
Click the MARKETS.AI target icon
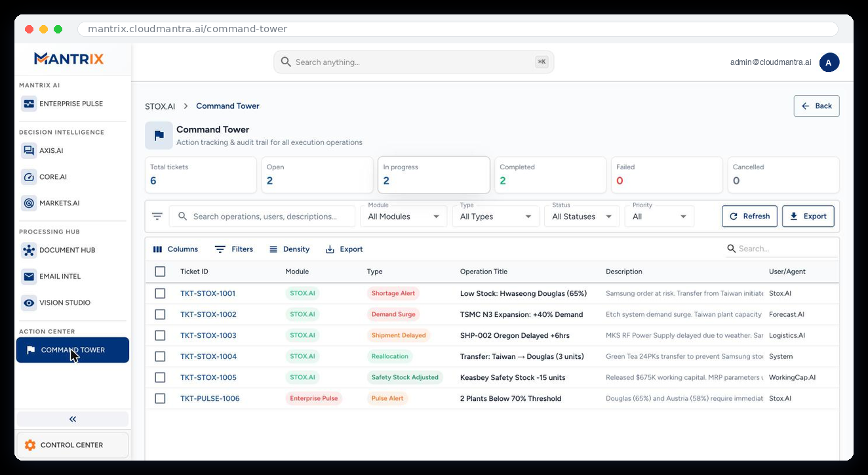(x=29, y=203)
